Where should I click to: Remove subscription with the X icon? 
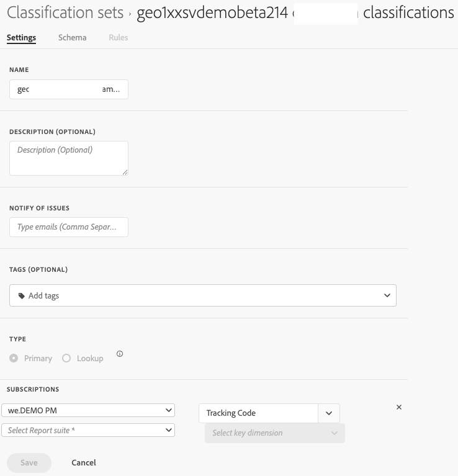point(399,407)
